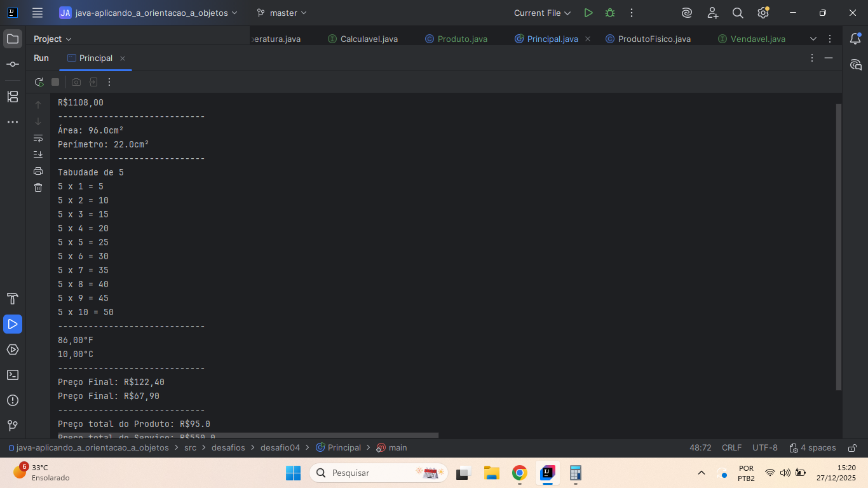Open the Notifications bell
The width and height of the screenshot is (868, 488).
855,39
